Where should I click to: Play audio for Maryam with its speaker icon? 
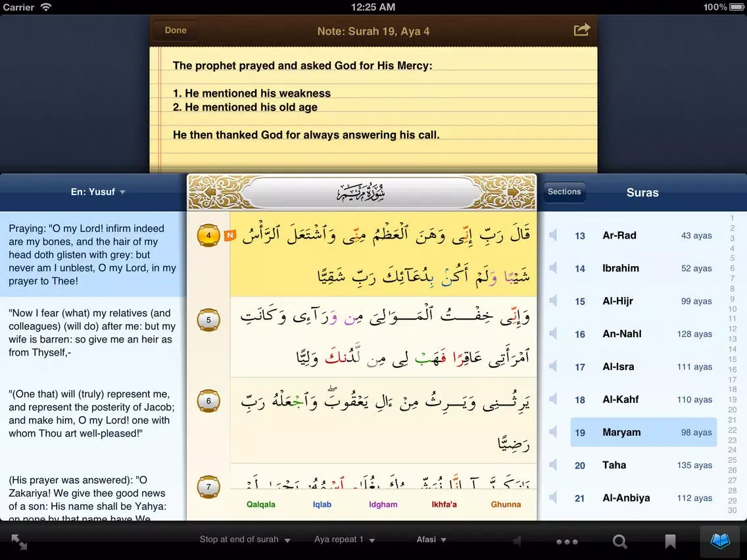(x=552, y=432)
